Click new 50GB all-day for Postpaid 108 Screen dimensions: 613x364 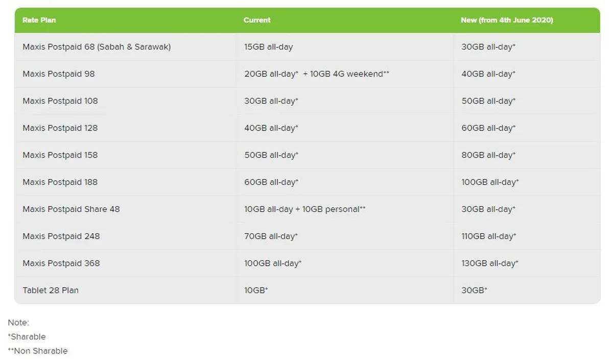tap(488, 101)
